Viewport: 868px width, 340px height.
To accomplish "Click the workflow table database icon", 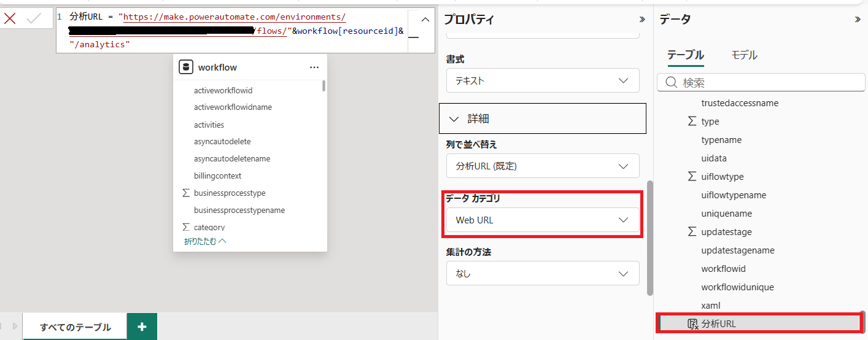I will pyautogui.click(x=186, y=67).
